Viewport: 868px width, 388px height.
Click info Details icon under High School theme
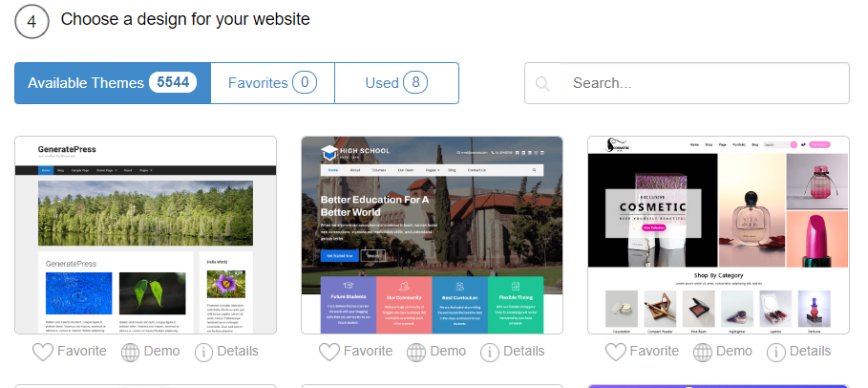tap(489, 352)
